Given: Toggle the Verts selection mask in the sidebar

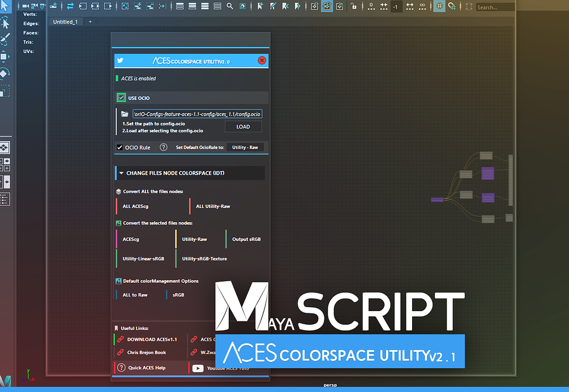Looking at the screenshot, I should [30, 14].
